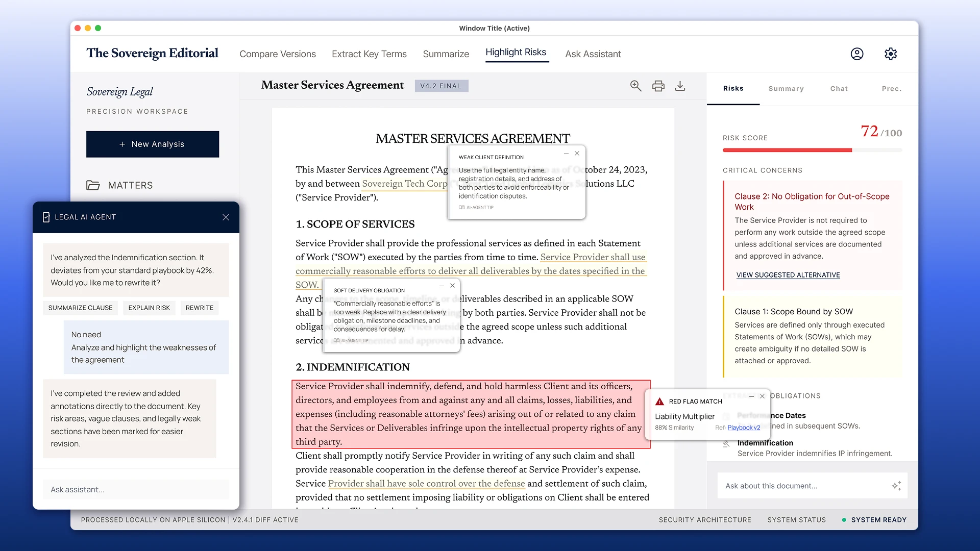Screen dimensions: 980x551
Task: Click the green System Ready status dot
Action: tap(844, 520)
